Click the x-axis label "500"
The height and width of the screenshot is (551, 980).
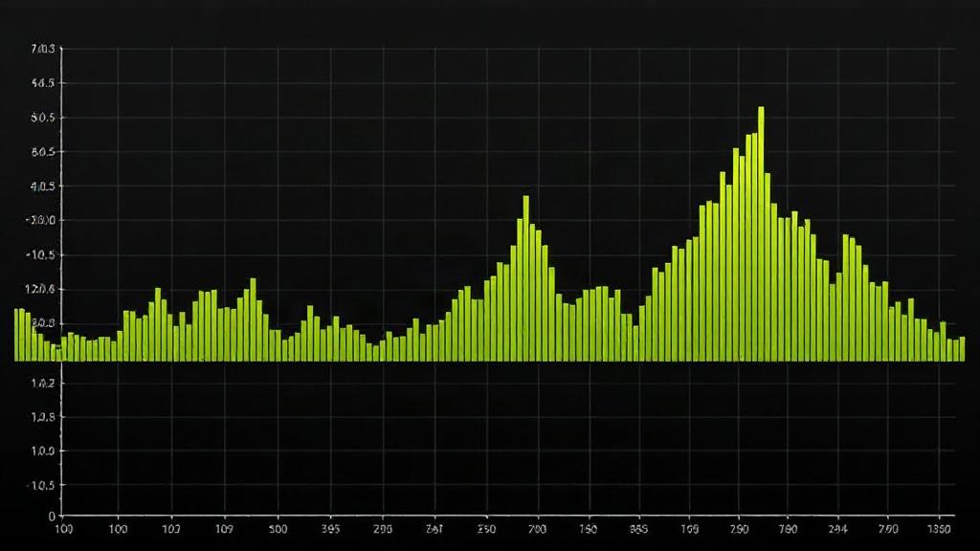pos(278,529)
